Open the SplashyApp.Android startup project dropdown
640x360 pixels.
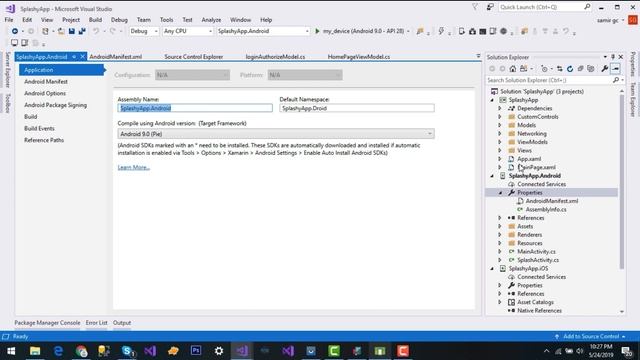point(263,31)
